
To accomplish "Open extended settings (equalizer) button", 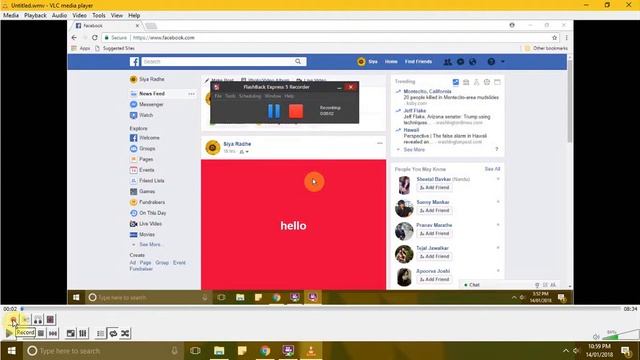I will coord(83,333).
